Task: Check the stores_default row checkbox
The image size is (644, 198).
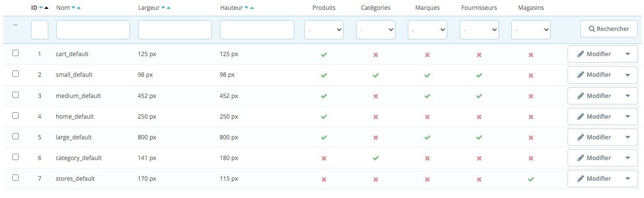Action: (15, 177)
